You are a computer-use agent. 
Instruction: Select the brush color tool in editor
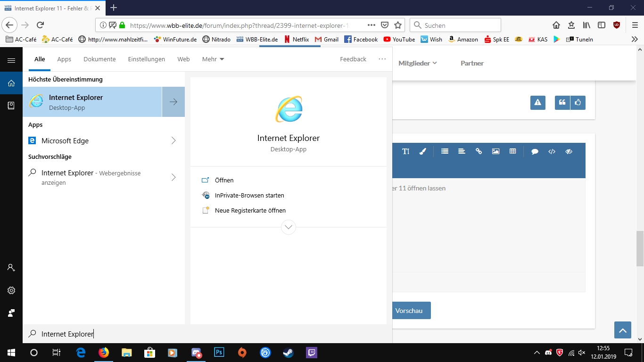pos(423,151)
